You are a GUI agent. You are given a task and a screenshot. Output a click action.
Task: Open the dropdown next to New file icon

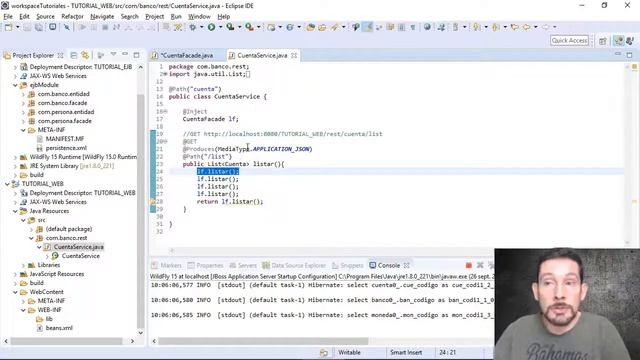(17, 27)
